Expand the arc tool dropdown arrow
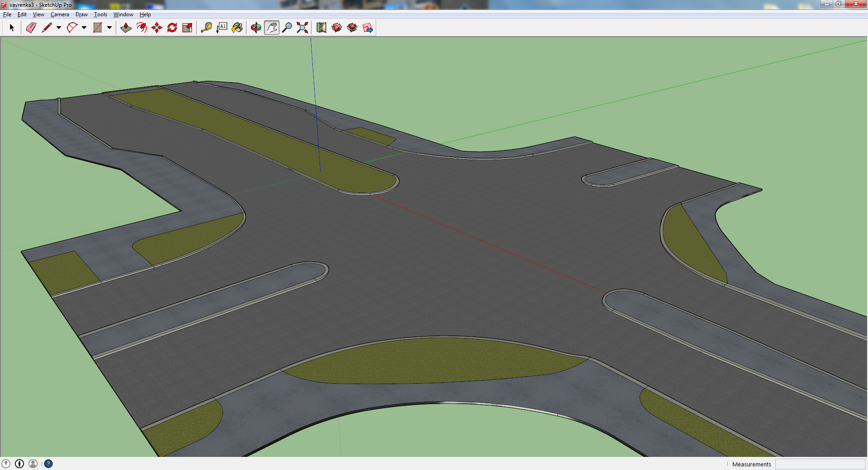The height and width of the screenshot is (470, 868). tap(84, 28)
